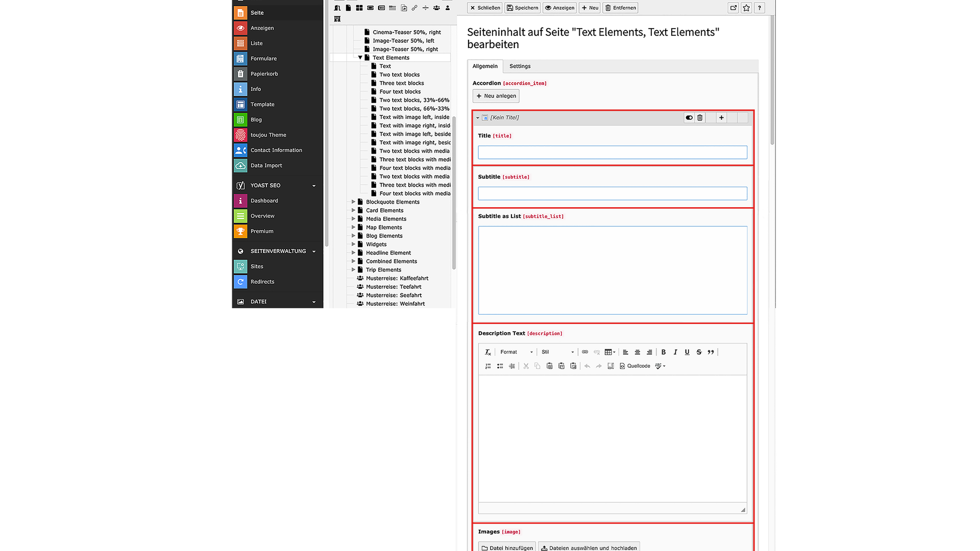Open the Format dropdown
The height and width of the screenshot is (551, 980).
516,352
